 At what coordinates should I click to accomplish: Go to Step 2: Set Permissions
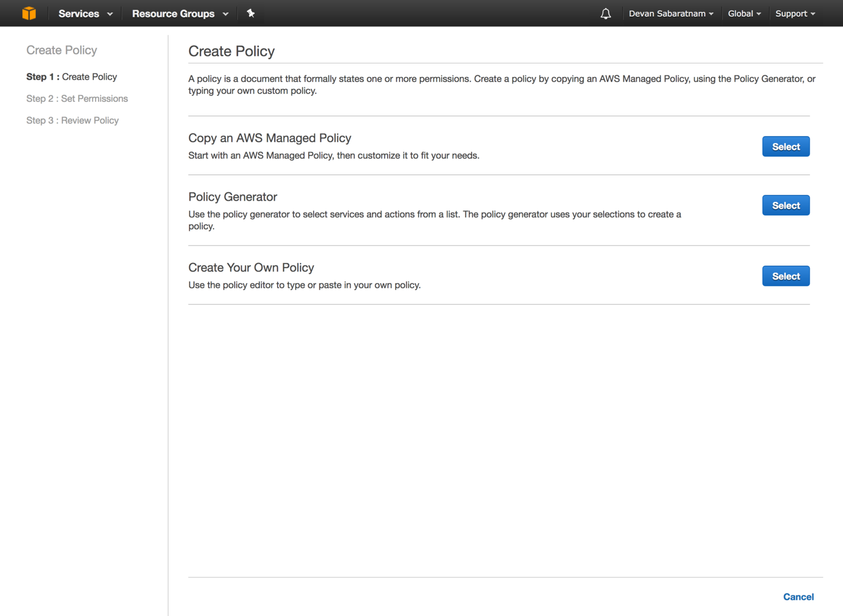point(77,99)
